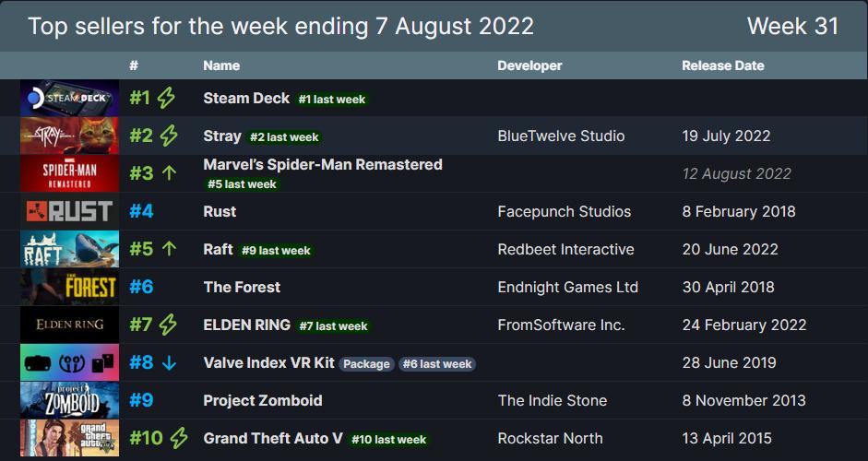
Task: Sort by the Release Date column header
Action: tap(722, 65)
